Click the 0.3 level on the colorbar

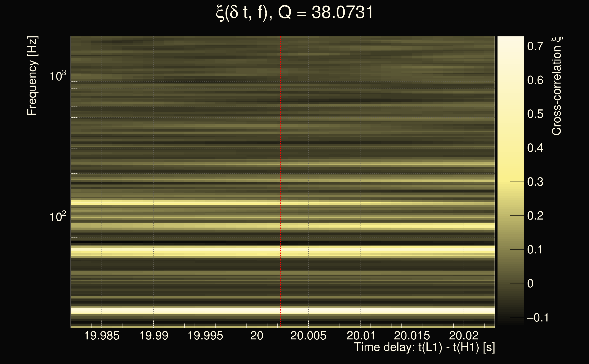535,182
